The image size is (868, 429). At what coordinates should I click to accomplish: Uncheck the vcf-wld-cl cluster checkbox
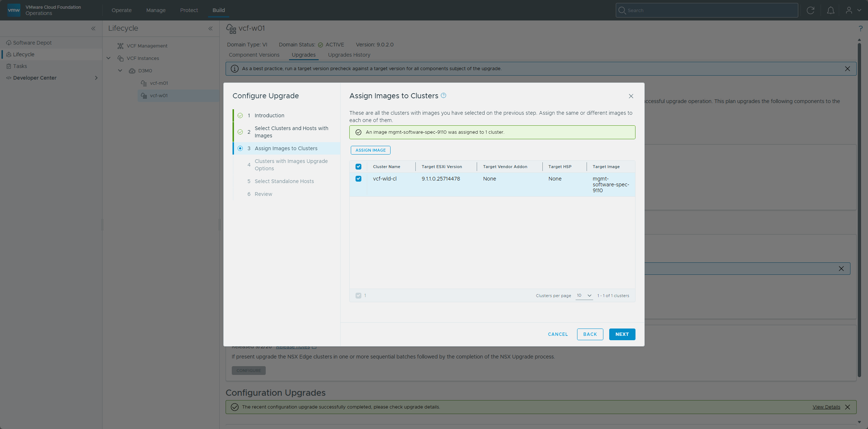pyautogui.click(x=358, y=179)
